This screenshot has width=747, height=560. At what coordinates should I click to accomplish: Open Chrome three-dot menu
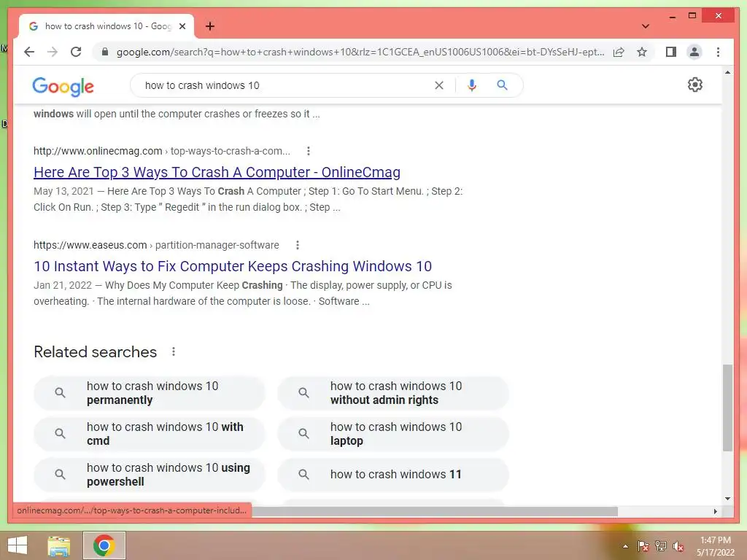point(718,52)
